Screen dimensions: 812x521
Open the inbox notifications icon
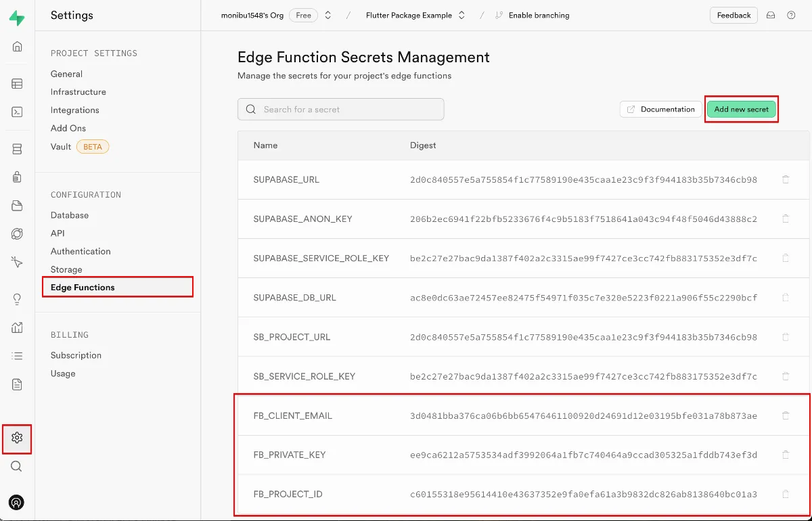click(771, 16)
